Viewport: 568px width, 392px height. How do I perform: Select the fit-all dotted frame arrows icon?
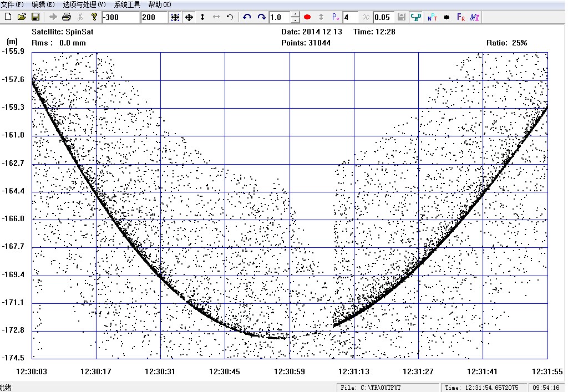[x=175, y=17]
